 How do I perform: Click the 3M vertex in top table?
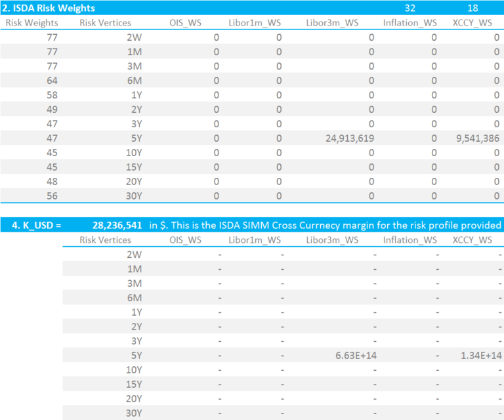coord(135,66)
